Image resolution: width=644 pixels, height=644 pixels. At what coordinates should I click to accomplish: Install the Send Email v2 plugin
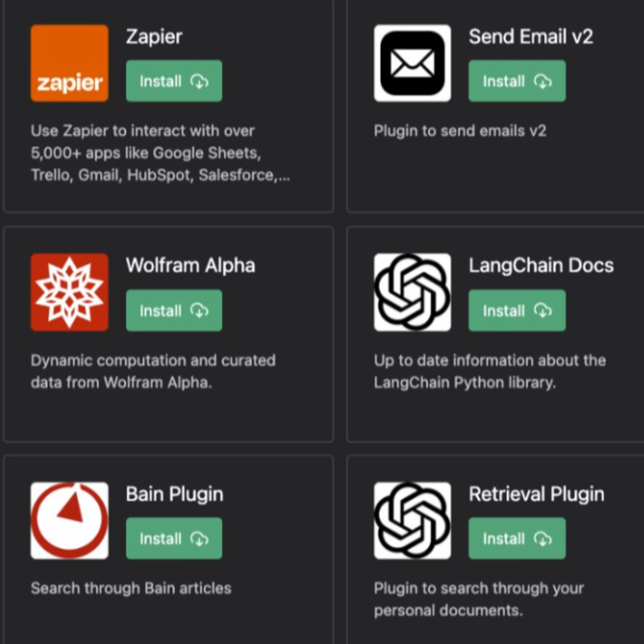pyautogui.click(x=517, y=81)
